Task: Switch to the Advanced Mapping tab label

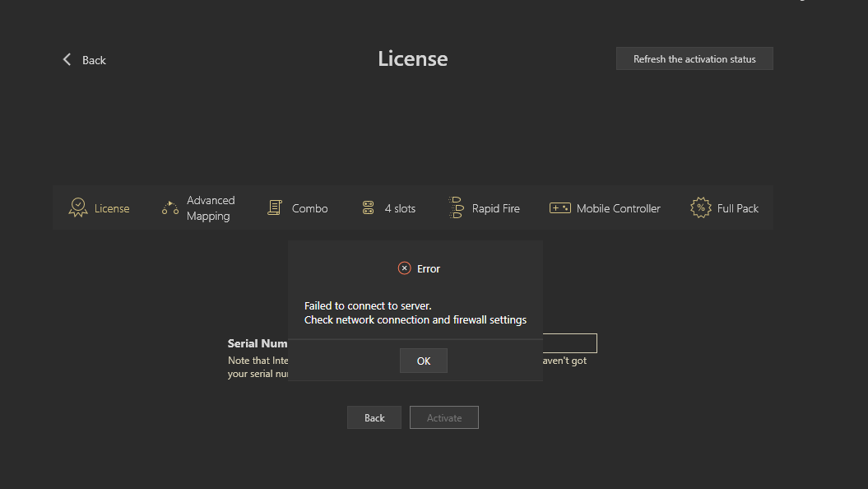Action: (x=210, y=208)
